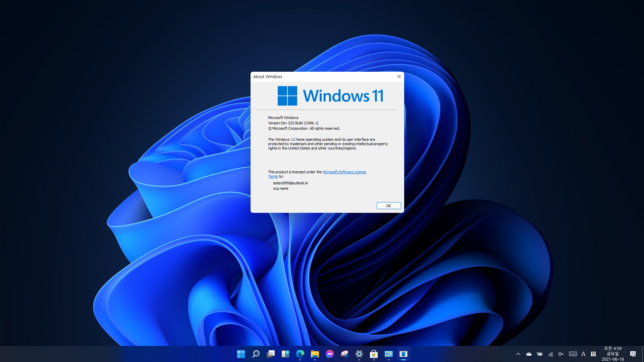644x362 pixels.
Task: Open the Wi-Fi network flyout
Action: 550,354
